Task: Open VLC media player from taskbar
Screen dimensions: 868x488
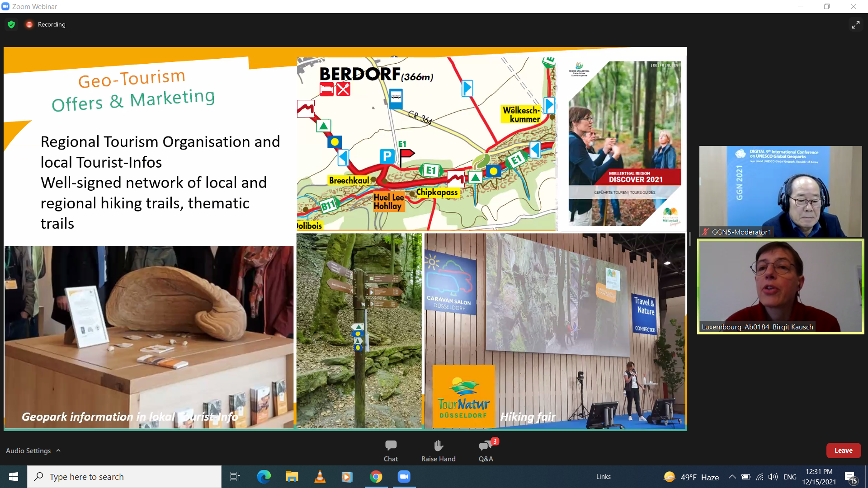Action: [320, 477]
